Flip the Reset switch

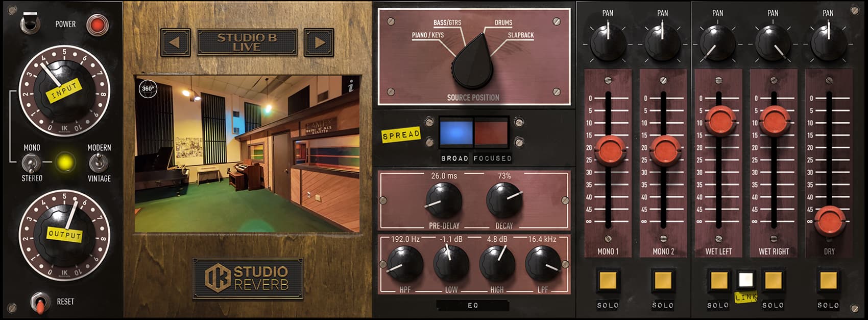[x=38, y=302]
